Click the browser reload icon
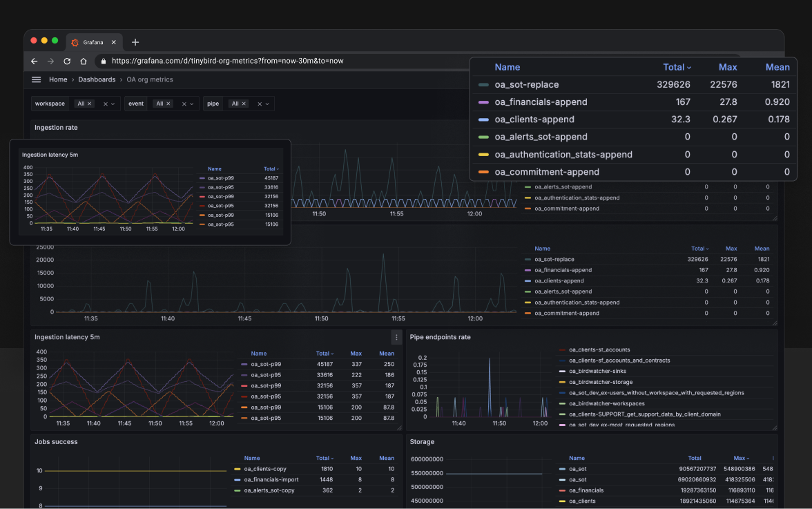Screen dimensions: 812x509 coord(67,61)
